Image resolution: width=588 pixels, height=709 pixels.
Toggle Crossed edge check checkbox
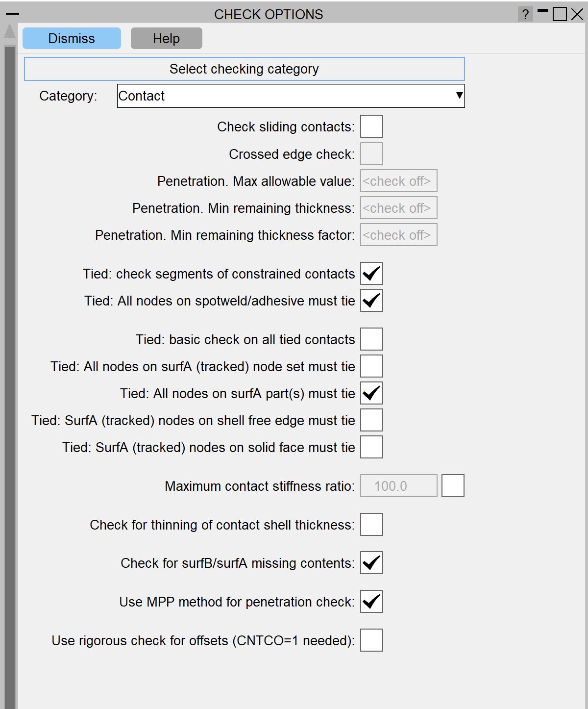point(371,154)
